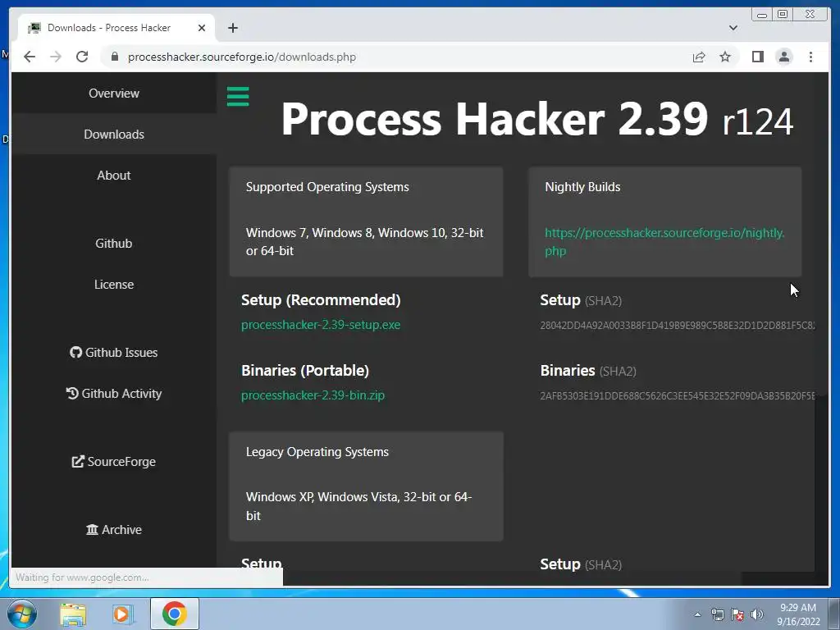Open Chrome three-dot menu
Image resolution: width=840 pixels, height=630 pixels.
(810, 57)
